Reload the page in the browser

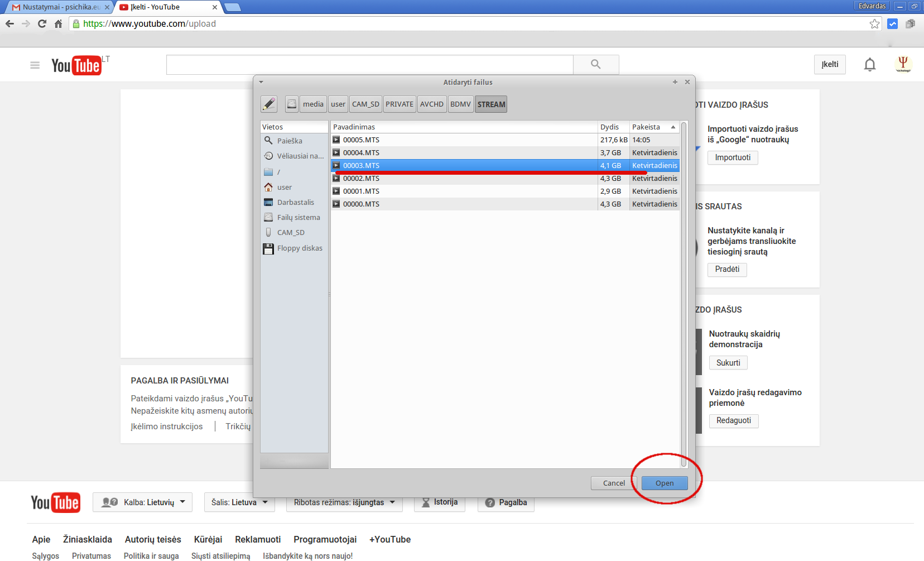[x=42, y=23]
